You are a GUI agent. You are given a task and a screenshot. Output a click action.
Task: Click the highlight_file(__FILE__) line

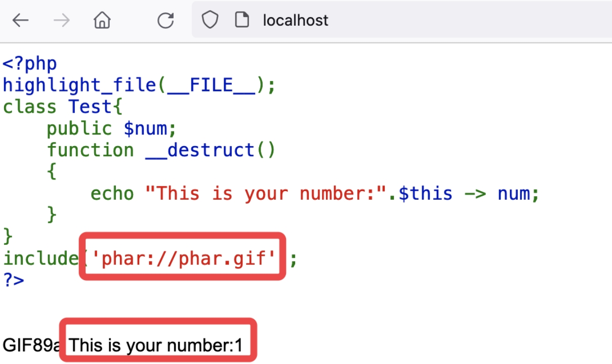pyautogui.click(x=139, y=85)
